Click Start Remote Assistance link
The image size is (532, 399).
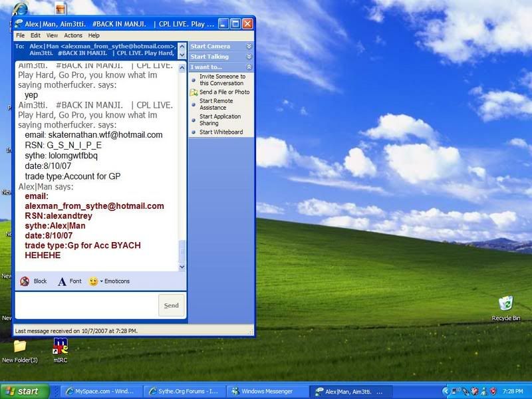tap(216, 104)
